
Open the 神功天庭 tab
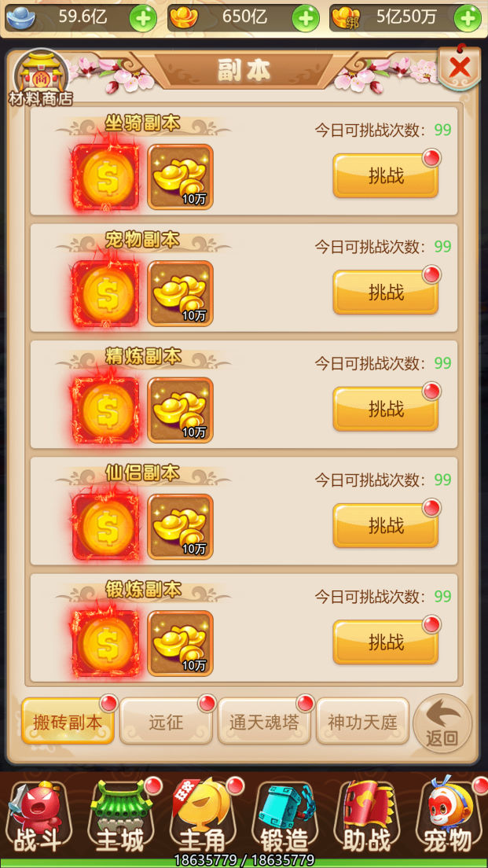click(x=362, y=721)
